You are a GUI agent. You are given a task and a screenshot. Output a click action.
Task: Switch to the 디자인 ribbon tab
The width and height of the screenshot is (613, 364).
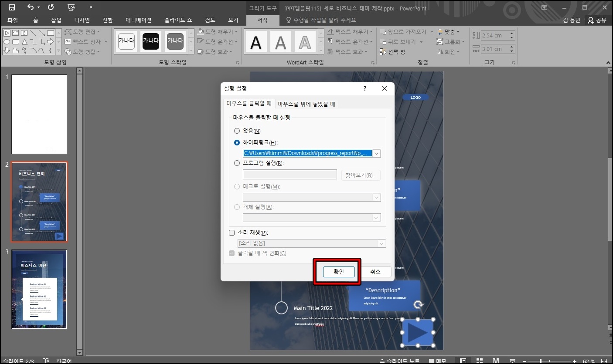(x=82, y=20)
